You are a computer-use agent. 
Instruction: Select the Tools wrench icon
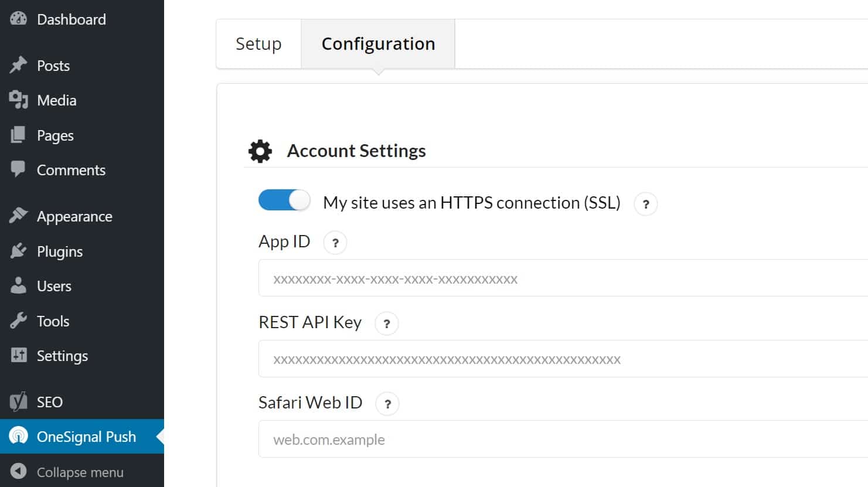[19, 321]
